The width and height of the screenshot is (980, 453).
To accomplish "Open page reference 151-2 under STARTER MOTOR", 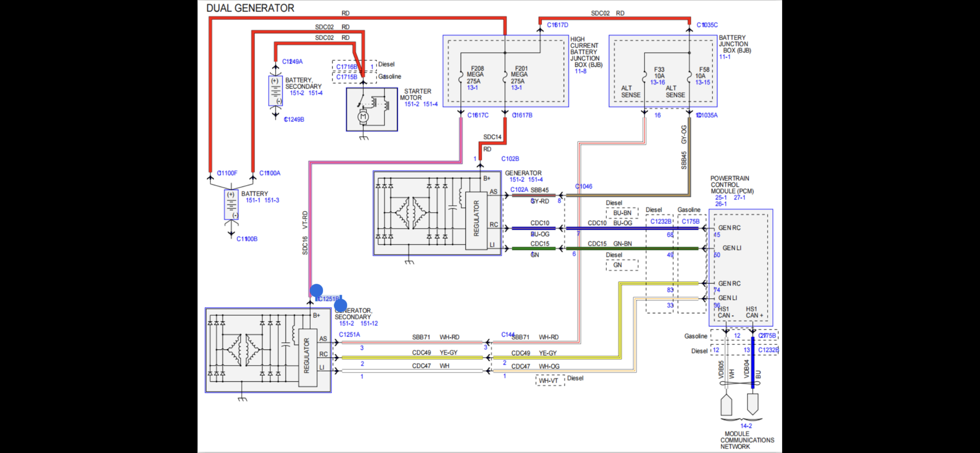I will pyautogui.click(x=412, y=104).
